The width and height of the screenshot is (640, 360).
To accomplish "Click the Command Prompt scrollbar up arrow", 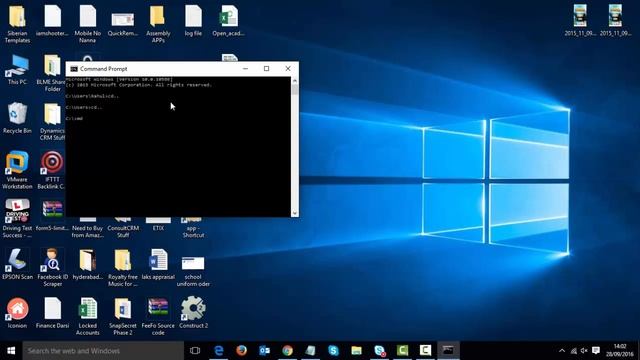I will pyautogui.click(x=295, y=81).
